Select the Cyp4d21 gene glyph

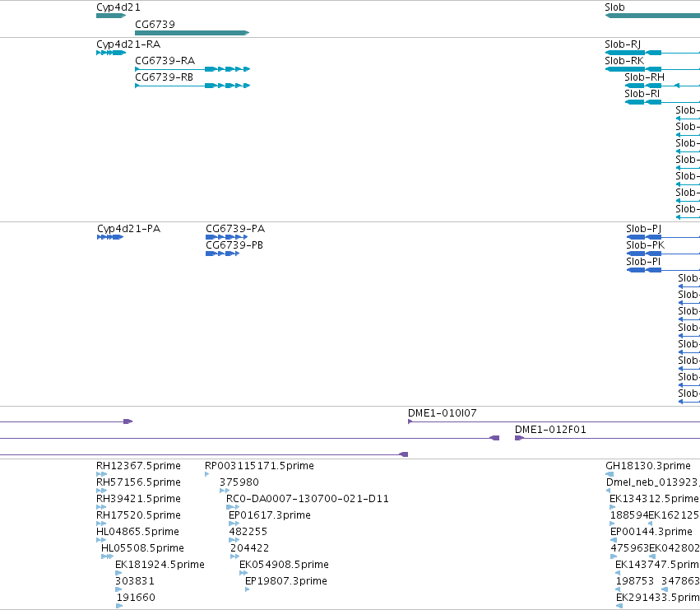pyautogui.click(x=111, y=16)
